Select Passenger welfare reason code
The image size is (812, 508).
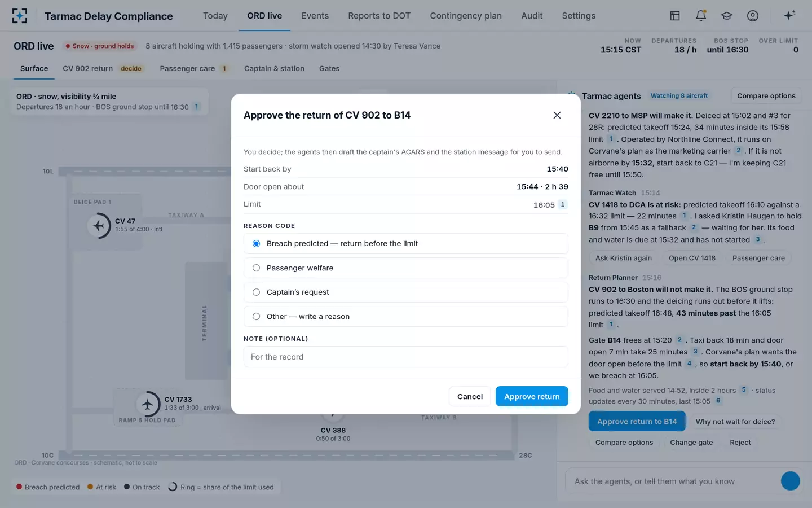point(405,268)
